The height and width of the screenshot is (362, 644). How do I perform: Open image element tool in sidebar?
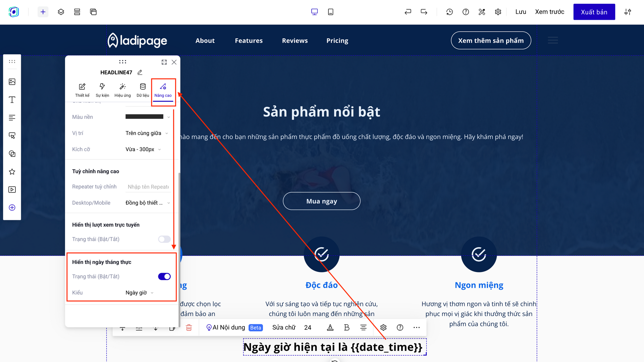(12, 82)
